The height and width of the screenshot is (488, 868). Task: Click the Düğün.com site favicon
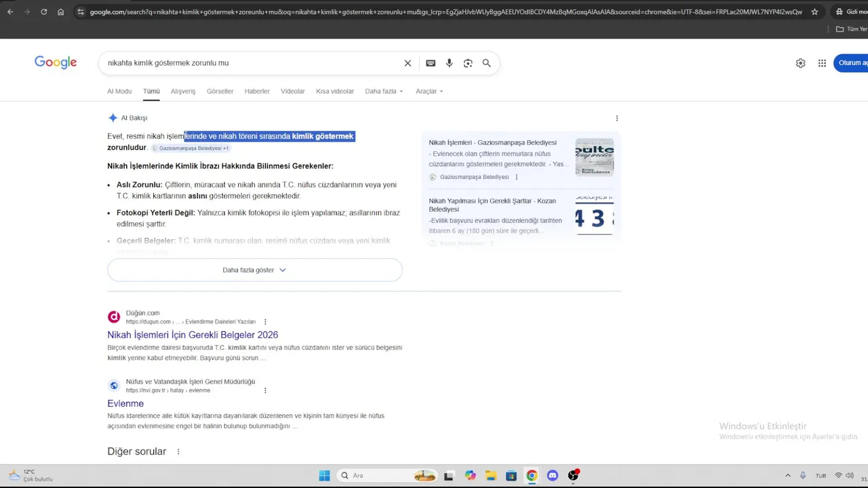pyautogui.click(x=114, y=317)
